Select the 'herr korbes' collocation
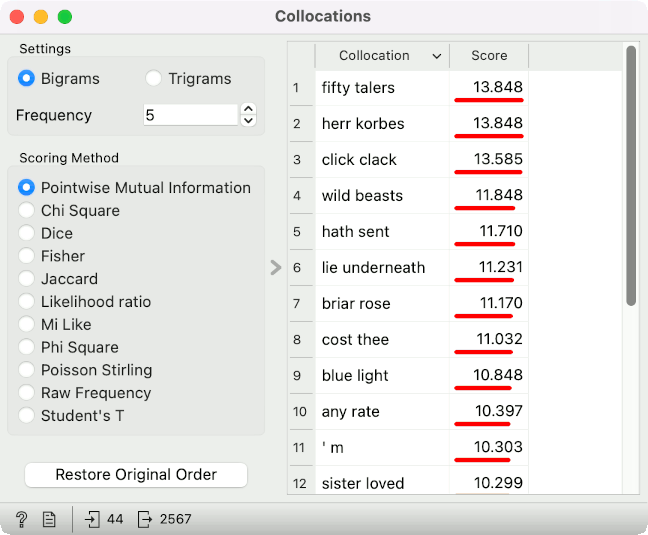 coord(382,124)
